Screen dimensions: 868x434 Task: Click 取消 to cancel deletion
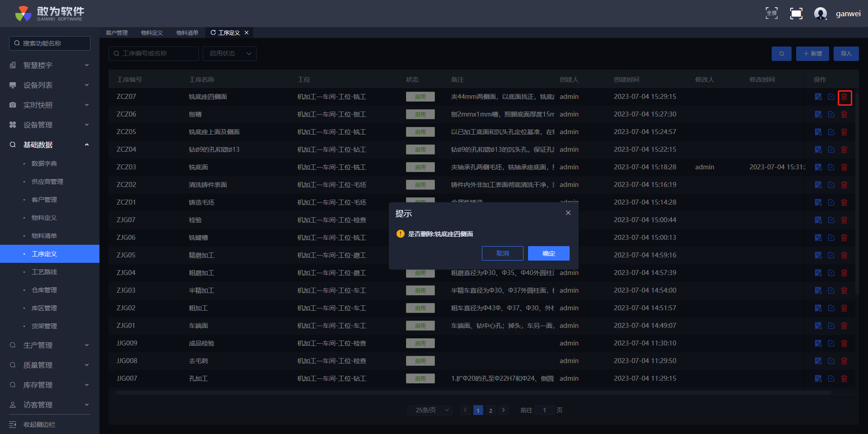pyautogui.click(x=502, y=253)
